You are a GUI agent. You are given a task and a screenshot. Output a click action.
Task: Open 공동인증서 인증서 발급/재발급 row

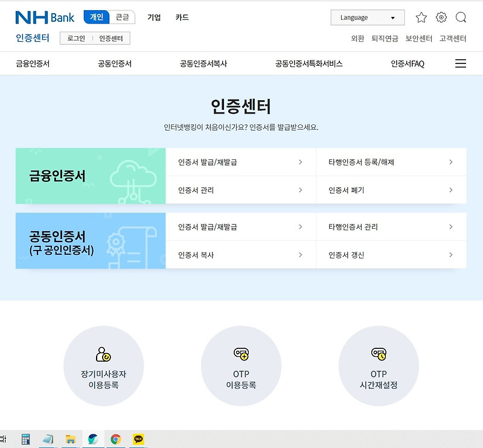tap(240, 227)
